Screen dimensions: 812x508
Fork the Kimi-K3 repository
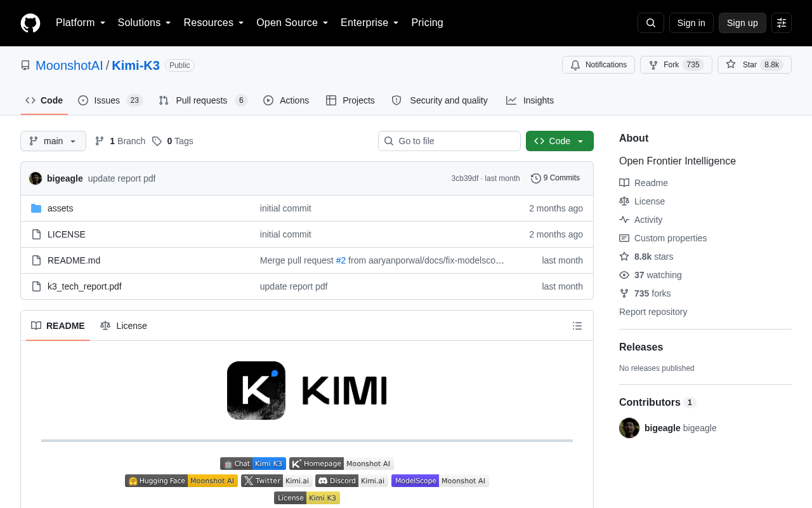(x=676, y=65)
